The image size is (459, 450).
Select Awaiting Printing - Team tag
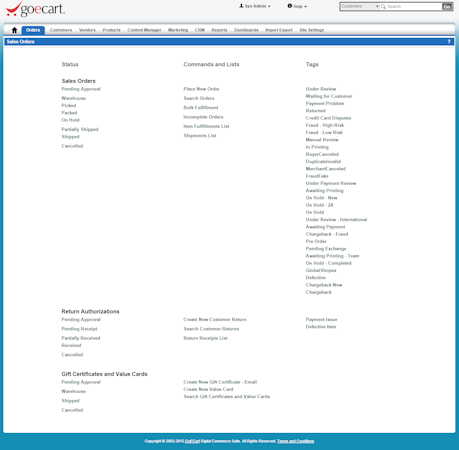(x=333, y=256)
